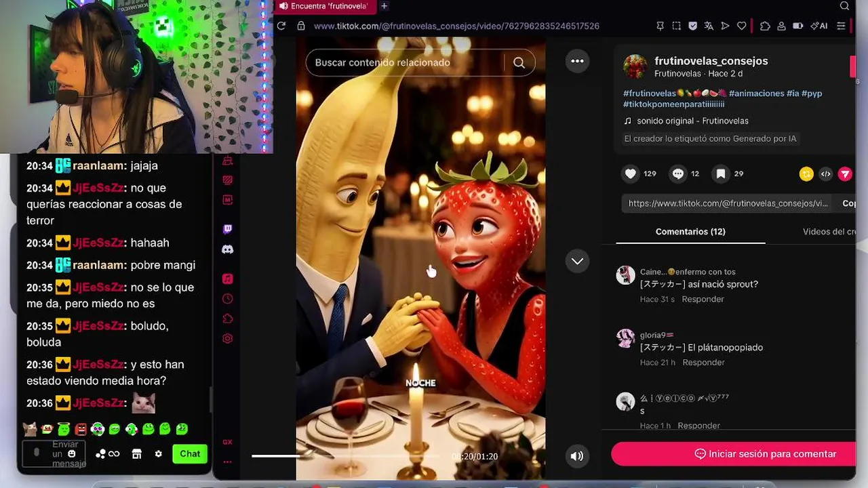Open Twitch chat settings gear

coord(158,453)
